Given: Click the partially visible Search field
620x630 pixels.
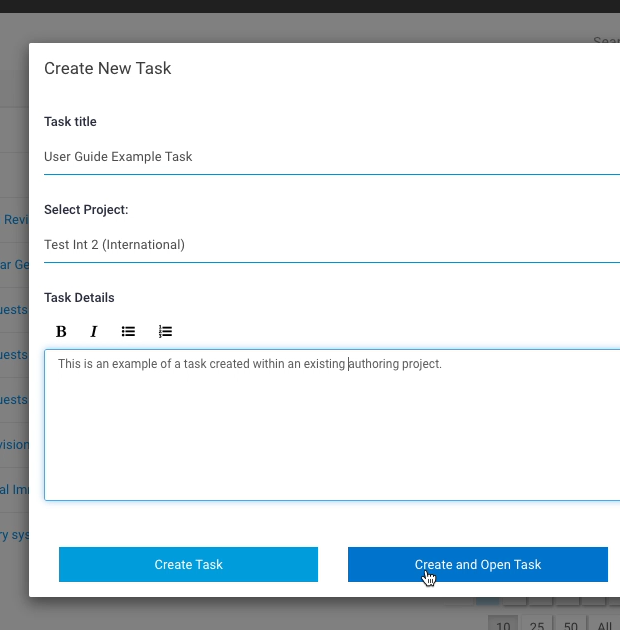Looking at the screenshot, I should tap(606, 40).
